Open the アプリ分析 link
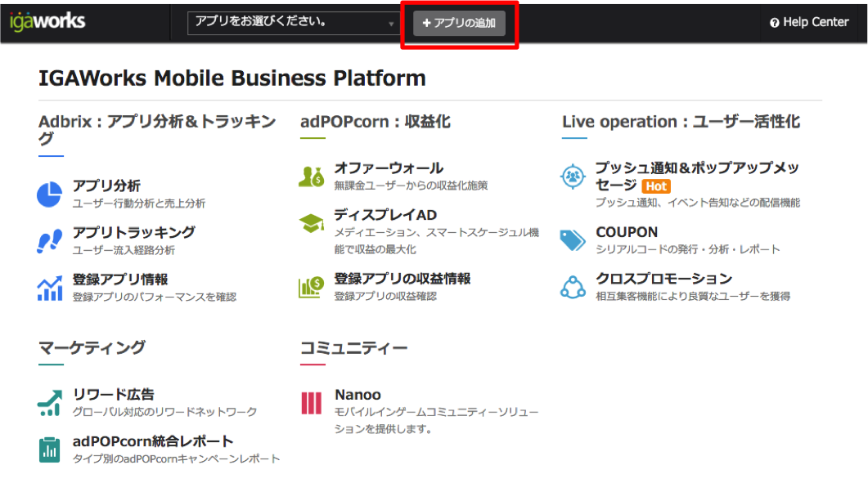868x492 pixels. [107, 186]
